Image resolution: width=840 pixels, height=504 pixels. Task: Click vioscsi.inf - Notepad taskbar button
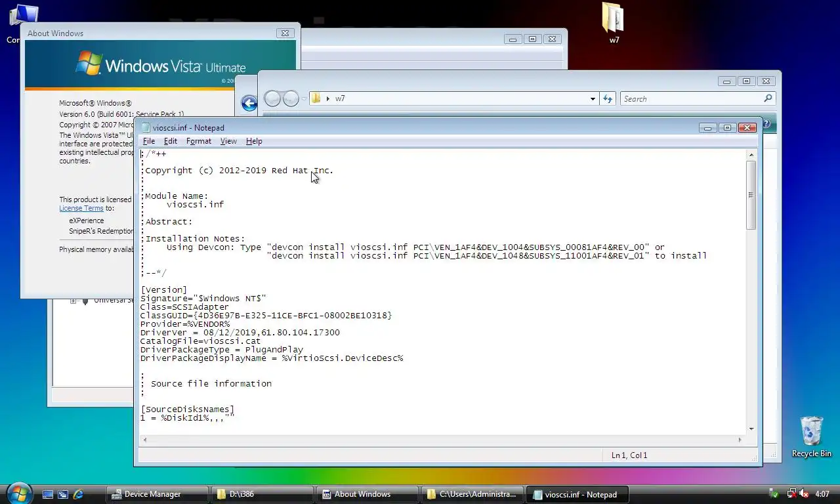point(577,494)
